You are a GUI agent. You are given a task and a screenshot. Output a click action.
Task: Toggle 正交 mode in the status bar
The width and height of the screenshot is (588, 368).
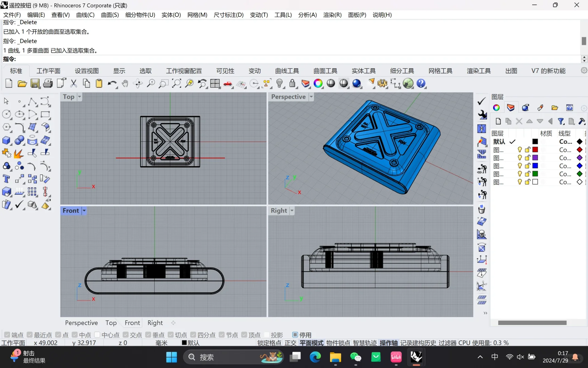(291, 343)
